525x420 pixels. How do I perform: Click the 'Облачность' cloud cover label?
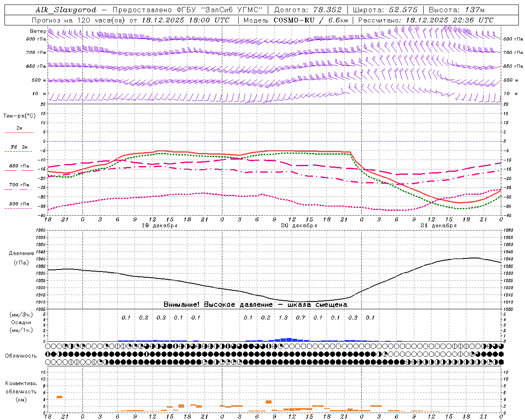[x=21, y=356]
